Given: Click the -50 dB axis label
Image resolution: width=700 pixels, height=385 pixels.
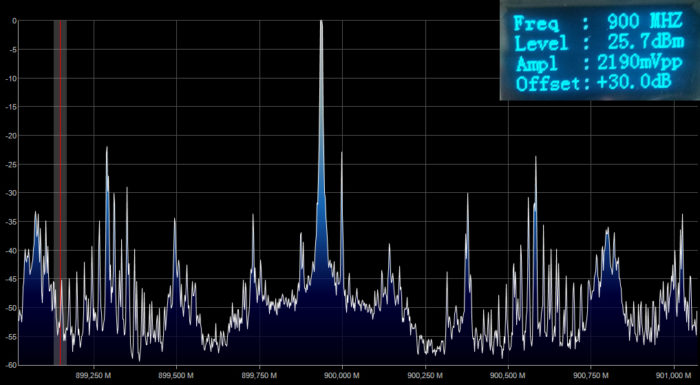Looking at the screenshot, I should pos(12,308).
